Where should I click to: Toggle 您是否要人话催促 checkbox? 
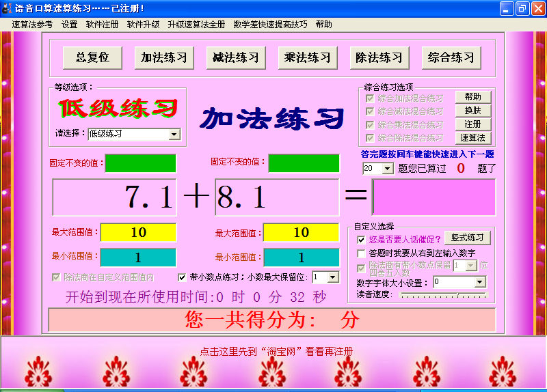(x=361, y=240)
